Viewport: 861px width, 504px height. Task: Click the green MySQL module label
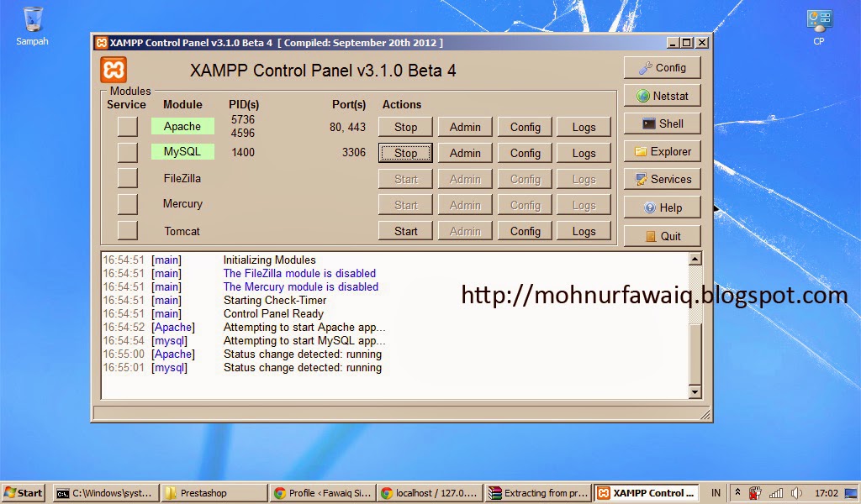pyautogui.click(x=182, y=151)
